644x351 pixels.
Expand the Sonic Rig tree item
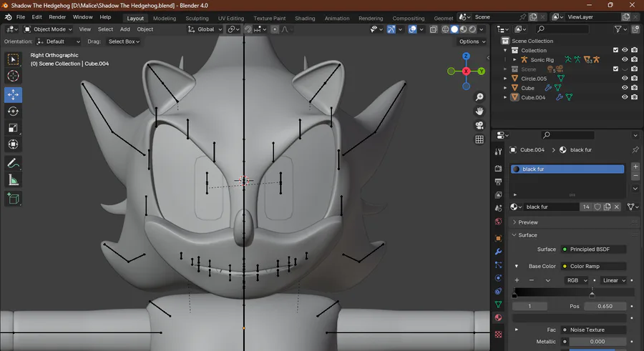[514, 60]
